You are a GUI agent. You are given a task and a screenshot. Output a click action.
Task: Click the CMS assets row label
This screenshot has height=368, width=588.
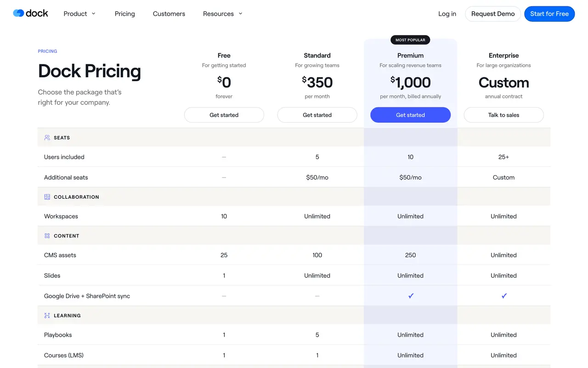pos(60,255)
